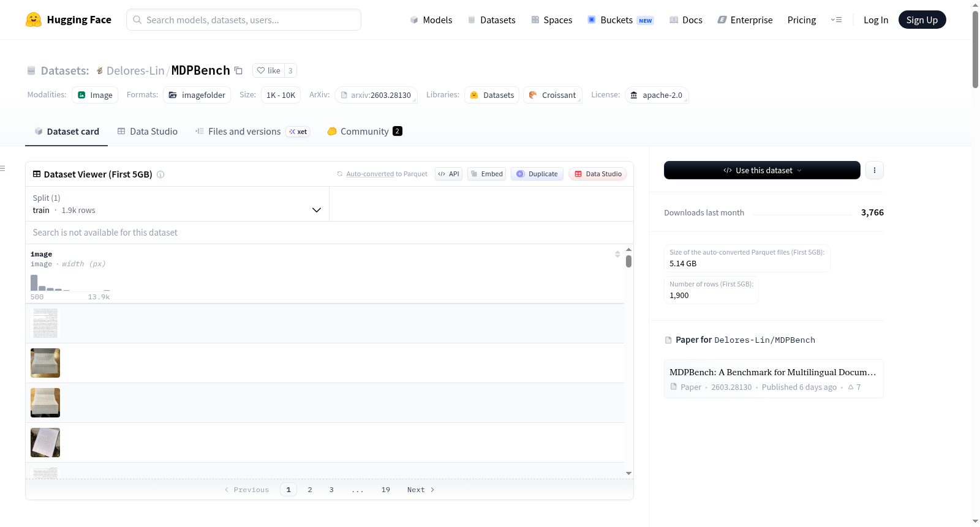Open the fourth tilted page thumbnail
The width and height of the screenshot is (980, 527).
point(45,443)
